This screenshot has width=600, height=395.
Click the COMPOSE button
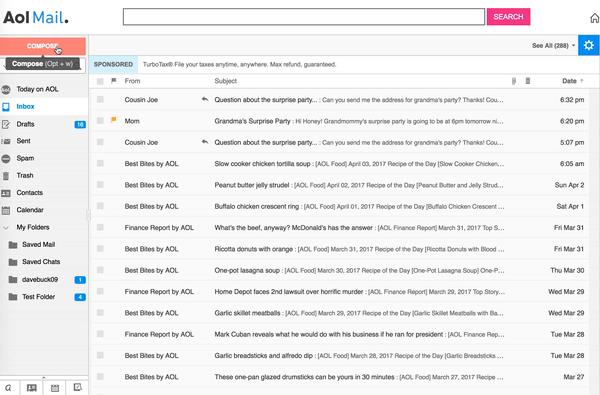tap(43, 46)
